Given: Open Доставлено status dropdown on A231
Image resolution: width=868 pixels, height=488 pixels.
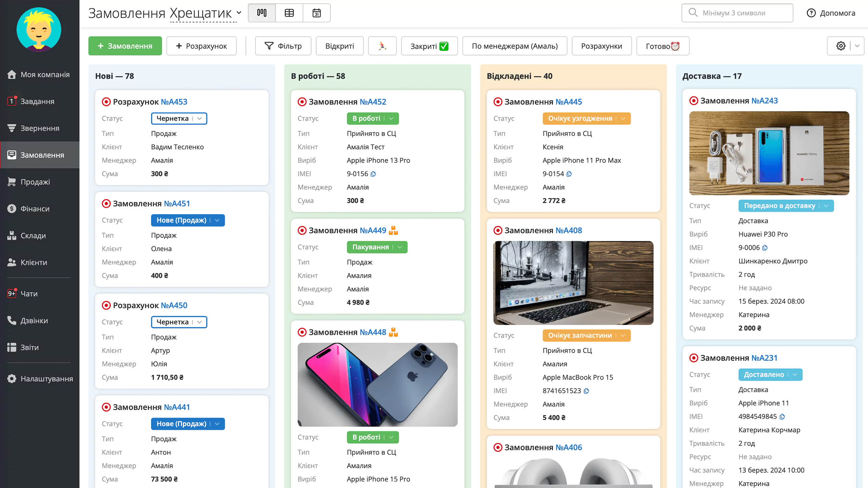Looking at the screenshot, I should [770, 374].
